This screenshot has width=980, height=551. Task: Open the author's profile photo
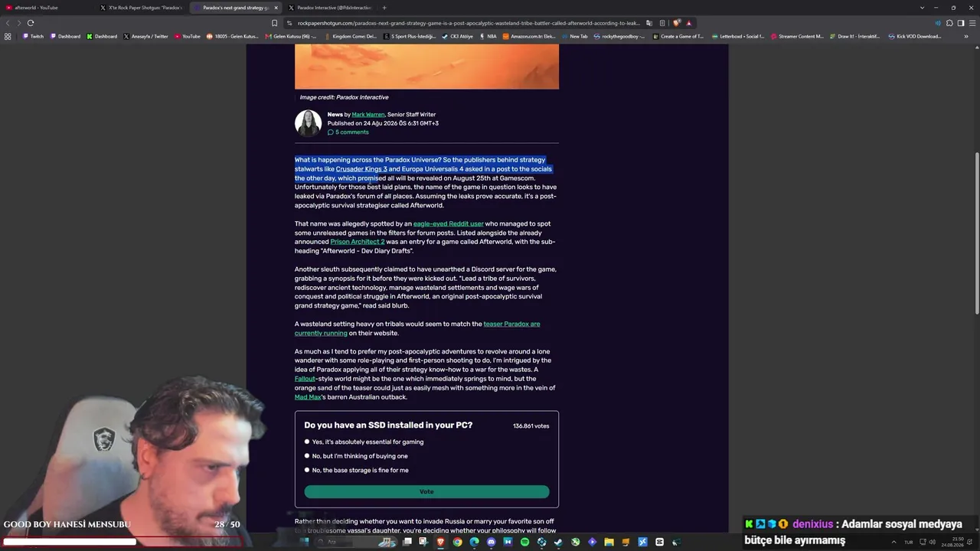click(308, 123)
